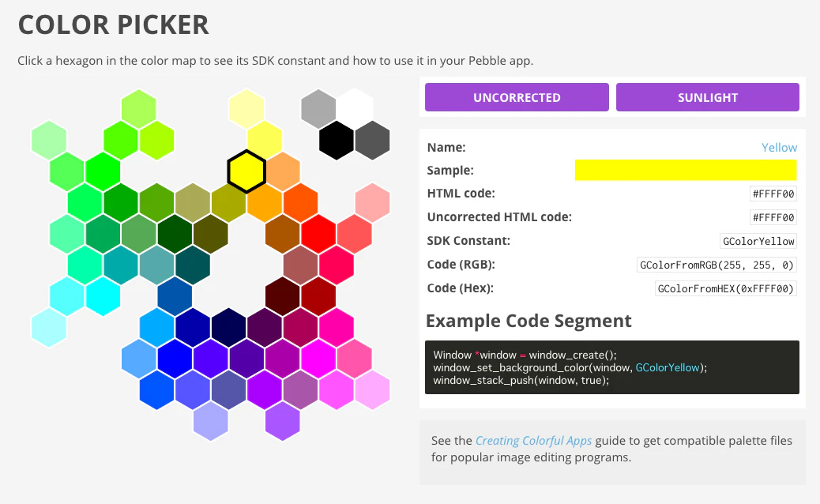
Task: Select the dark teal hexagon
Action: (193, 265)
